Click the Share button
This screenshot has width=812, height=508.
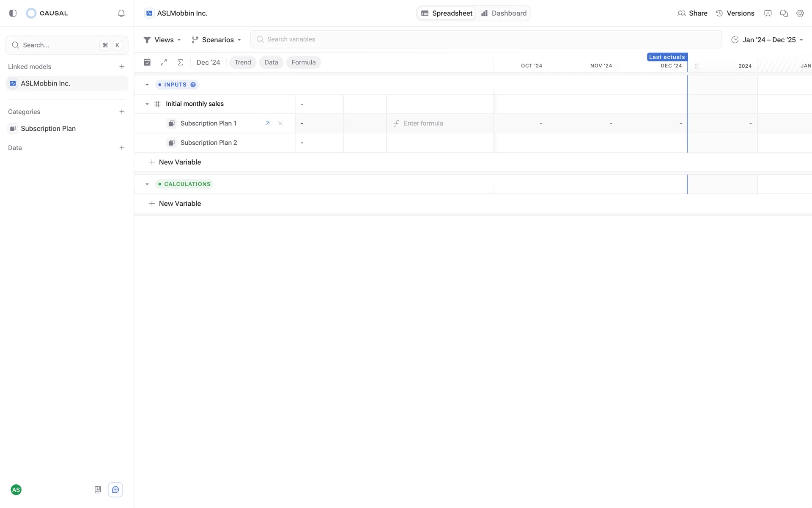click(692, 13)
